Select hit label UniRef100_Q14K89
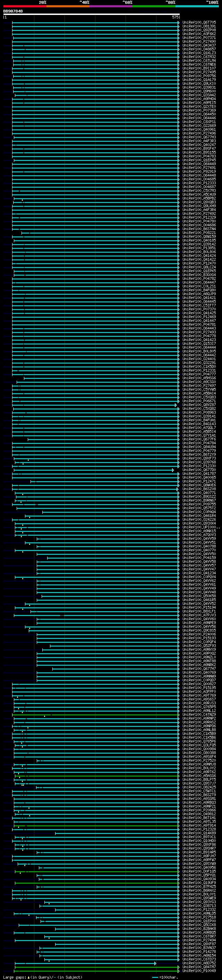 [199, 833]
